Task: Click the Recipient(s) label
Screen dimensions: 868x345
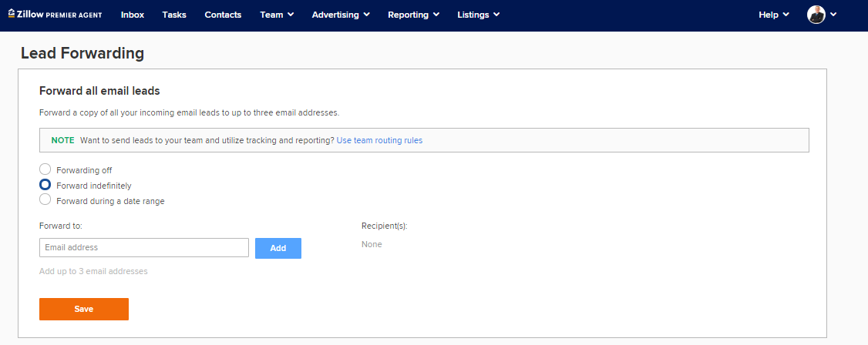Action: tap(384, 226)
